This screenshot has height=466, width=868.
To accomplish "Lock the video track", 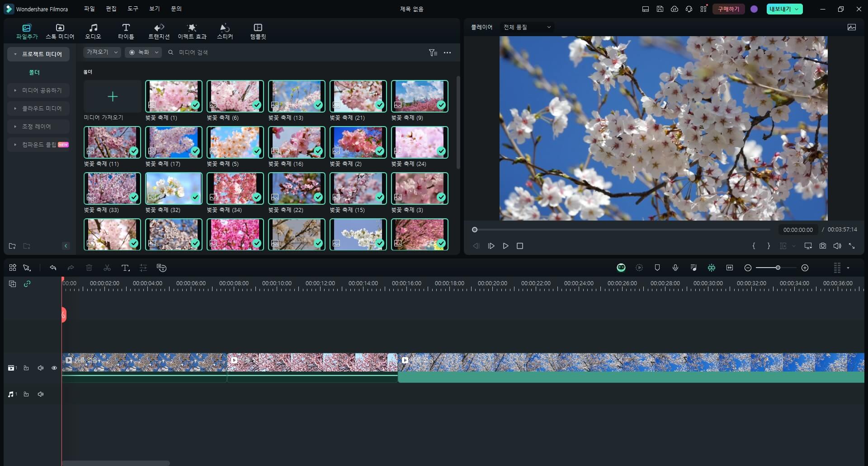I will (x=26, y=368).
